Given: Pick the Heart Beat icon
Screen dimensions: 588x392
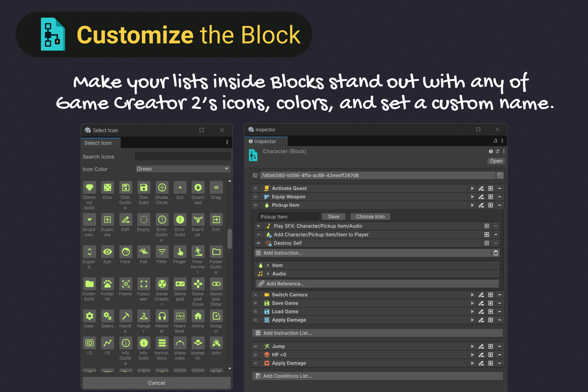Looking at the screenshot, I should coord(179,317).
